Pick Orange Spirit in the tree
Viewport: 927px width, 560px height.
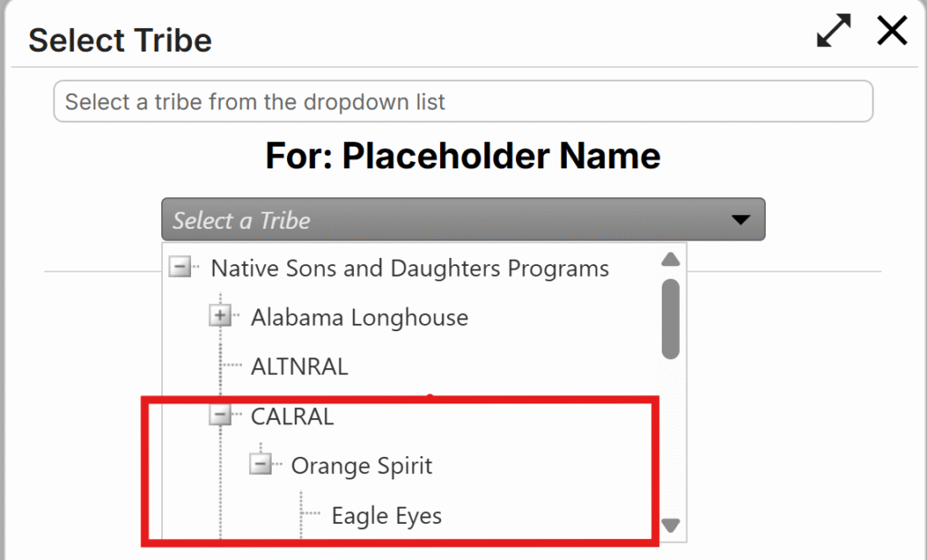(361, 466)
